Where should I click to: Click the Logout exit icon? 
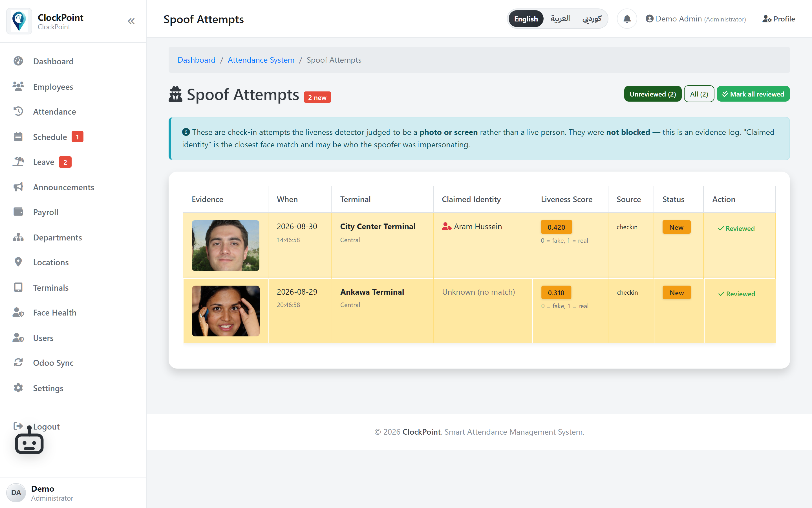[x=18, y=426]
